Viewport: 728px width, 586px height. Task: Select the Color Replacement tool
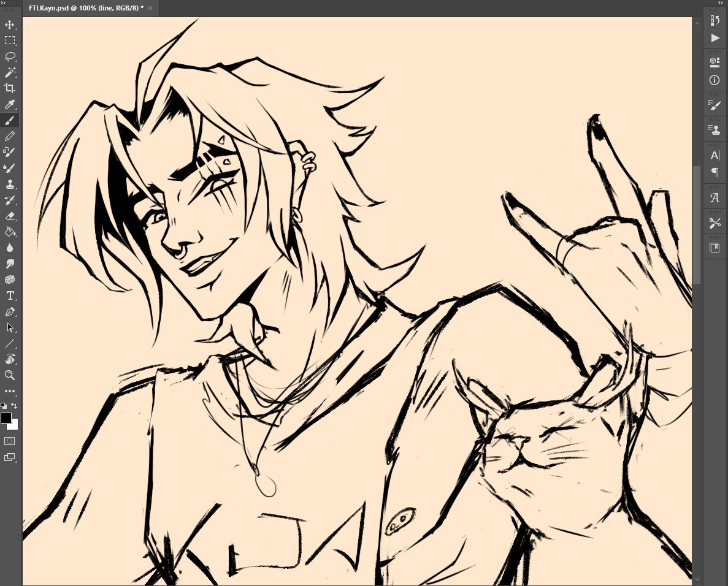coord(10,152)
